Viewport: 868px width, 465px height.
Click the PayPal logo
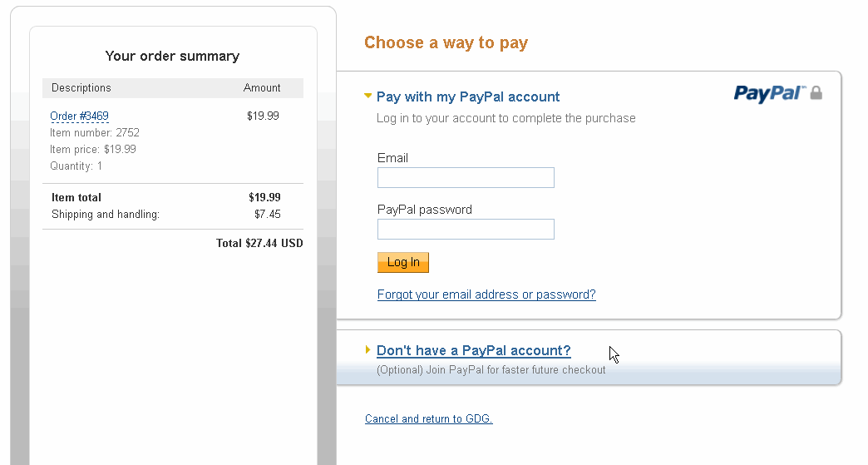[x=770, y=93]
